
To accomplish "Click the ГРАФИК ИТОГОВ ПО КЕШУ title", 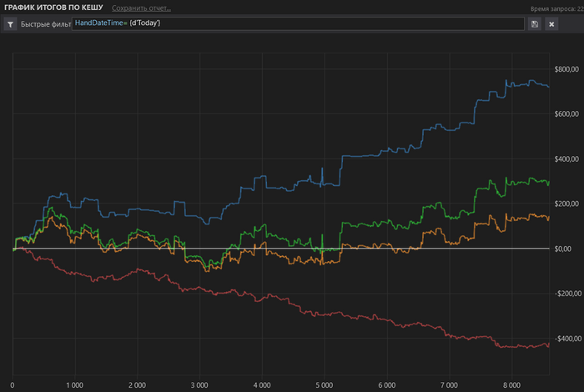I will tap(53, 8).
